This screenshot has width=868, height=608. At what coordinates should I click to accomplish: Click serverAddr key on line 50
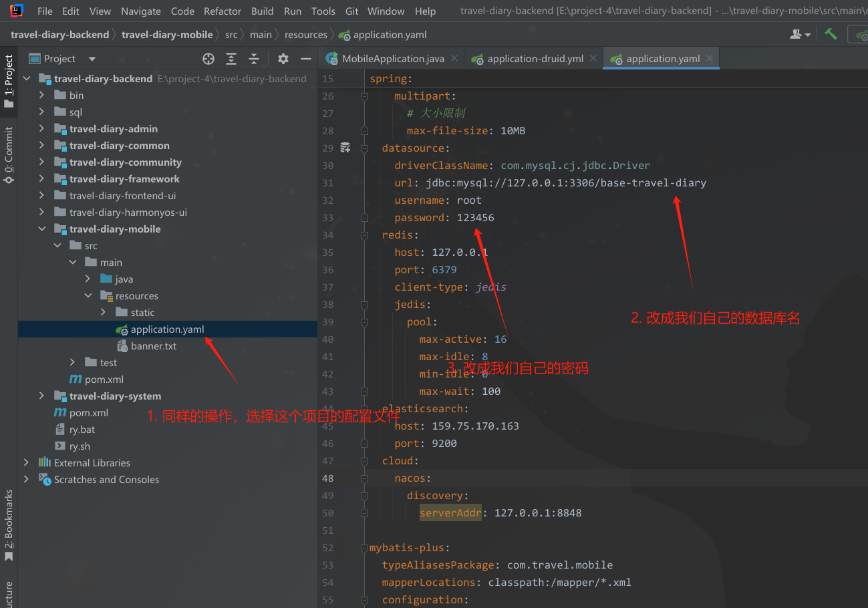450,513
